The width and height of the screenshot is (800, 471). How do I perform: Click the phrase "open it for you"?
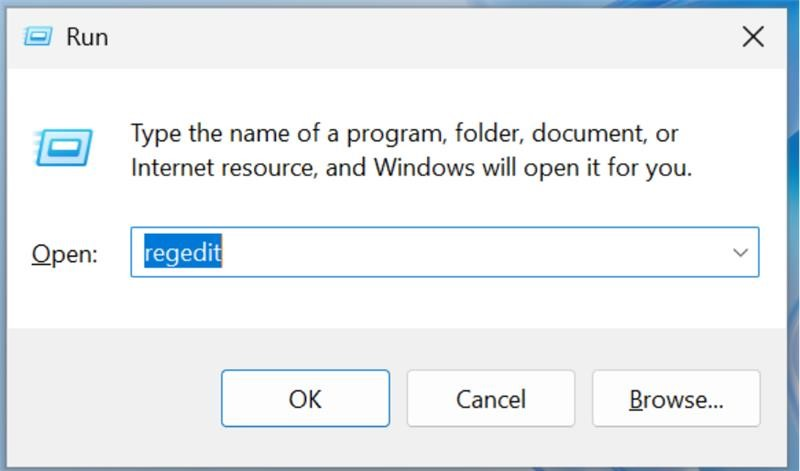pyautogui.click(x=608, y=168)
